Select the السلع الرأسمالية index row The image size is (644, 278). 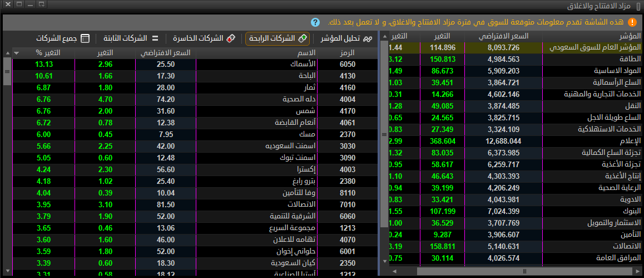515,82
